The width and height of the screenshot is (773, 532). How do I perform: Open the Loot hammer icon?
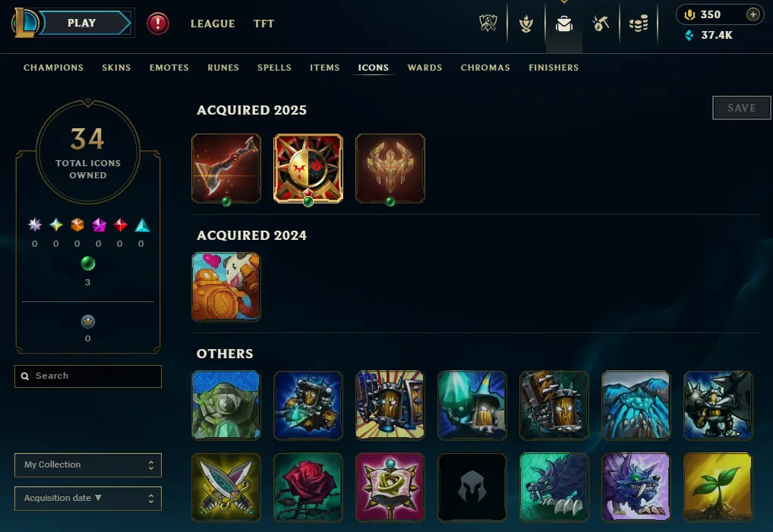pos(601,24)
